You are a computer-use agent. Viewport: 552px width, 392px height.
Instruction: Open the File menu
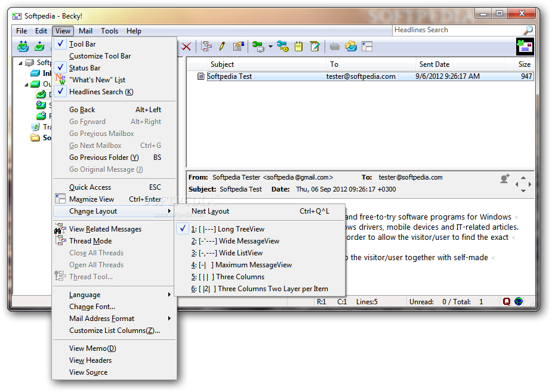click(21, 31)
